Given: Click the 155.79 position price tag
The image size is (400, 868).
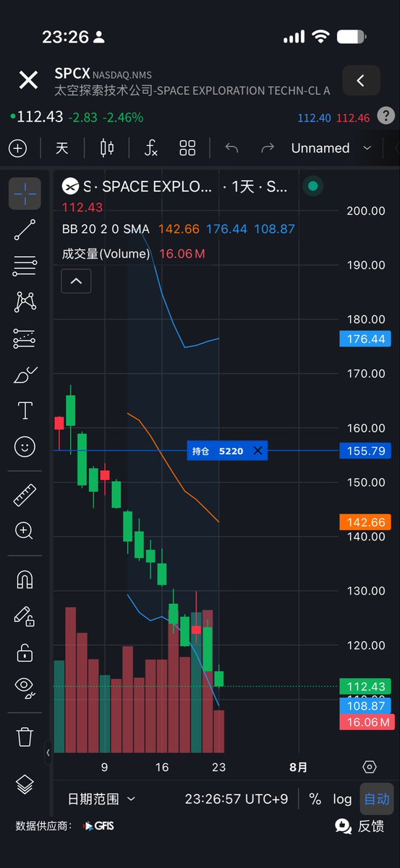Looking at the screenshot, I should 365,451.
